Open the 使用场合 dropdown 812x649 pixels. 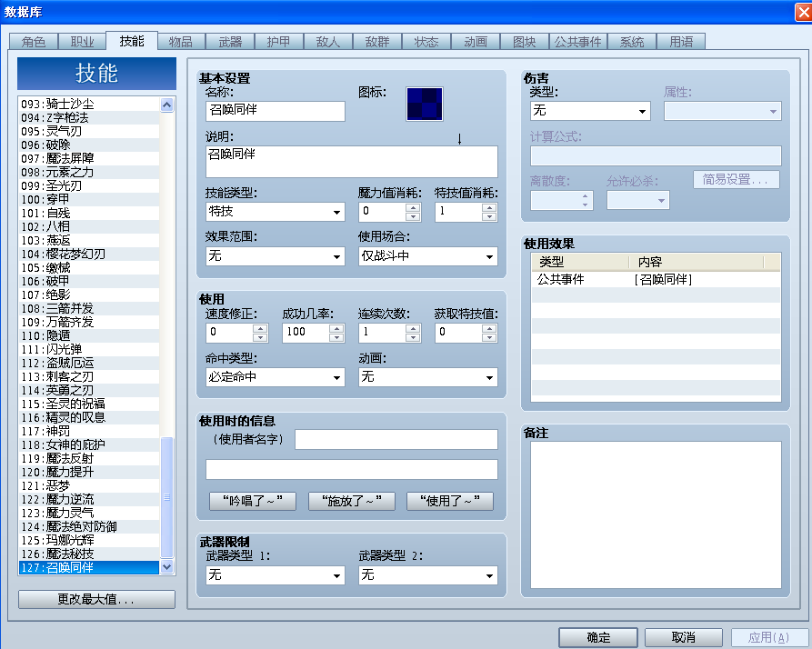click(x=428, y=255)
